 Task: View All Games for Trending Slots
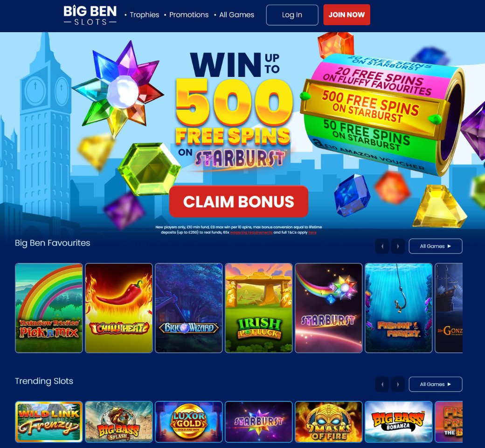click(436, 384)
